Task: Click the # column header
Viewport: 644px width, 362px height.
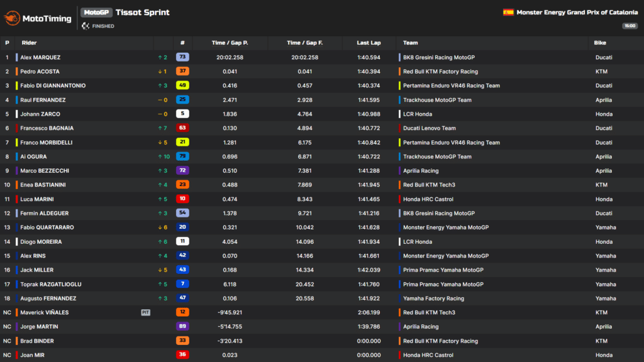Action: pyautogui.click(x=182, y=43)
